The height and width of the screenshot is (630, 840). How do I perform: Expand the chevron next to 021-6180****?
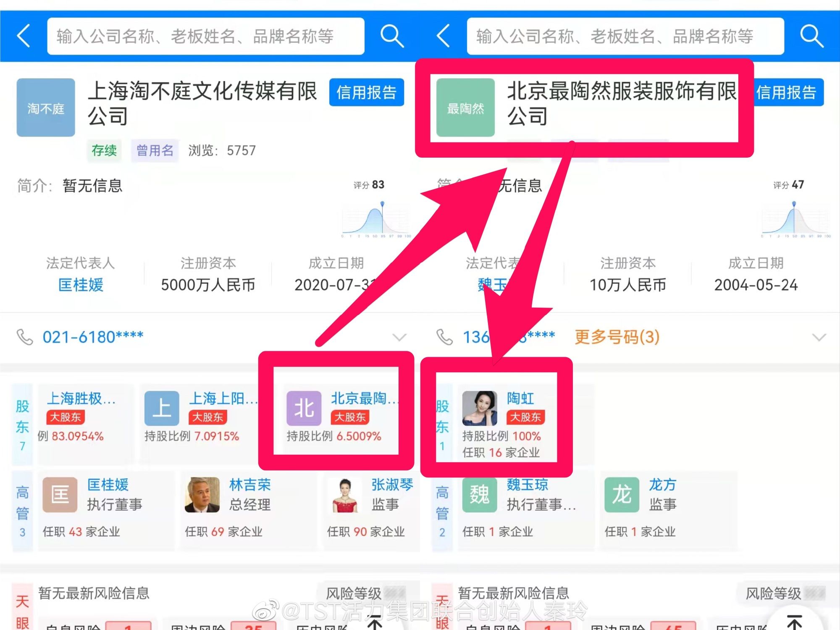pyautogui.click(x=399, y=337)
